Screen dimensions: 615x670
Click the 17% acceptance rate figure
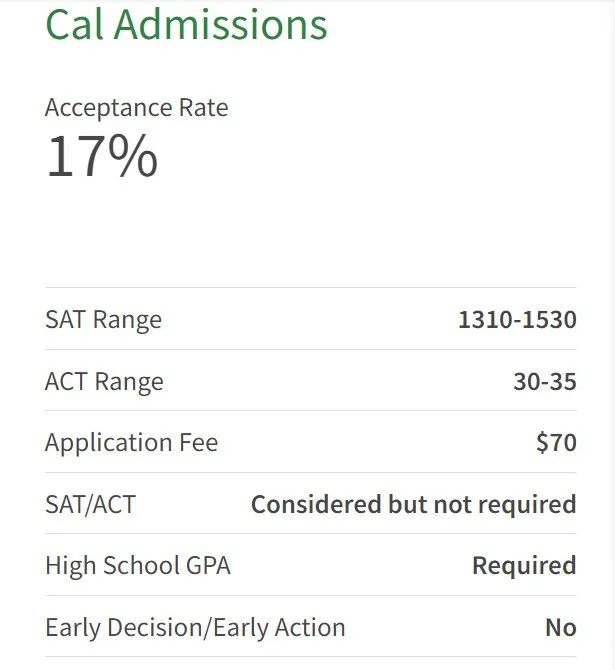(102, 156)
